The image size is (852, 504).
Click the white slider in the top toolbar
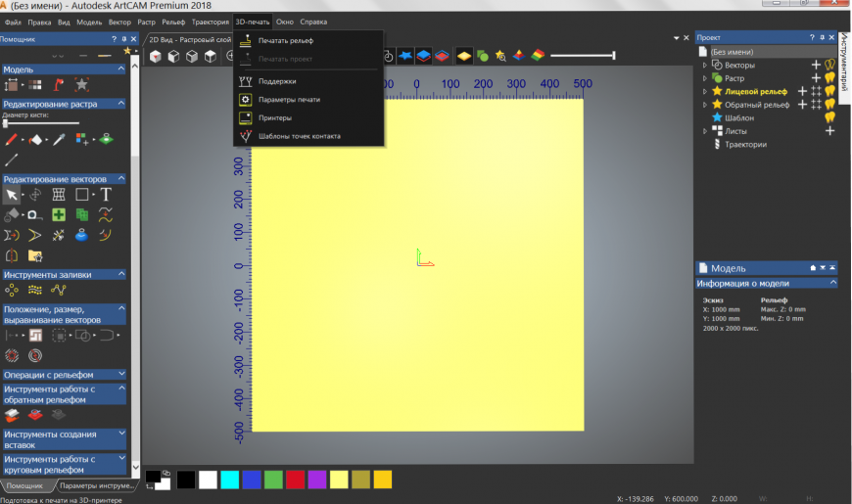point(583,56)
